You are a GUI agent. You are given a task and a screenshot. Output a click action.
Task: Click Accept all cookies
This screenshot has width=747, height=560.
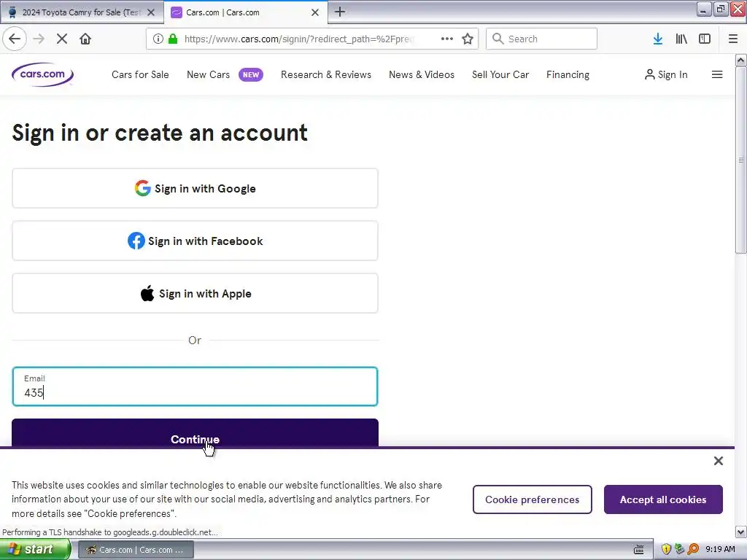pos(663,499)
